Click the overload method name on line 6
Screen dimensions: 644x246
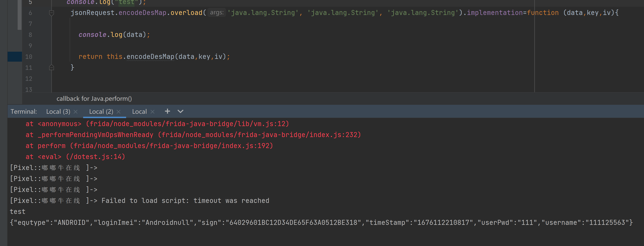(186, 13)
